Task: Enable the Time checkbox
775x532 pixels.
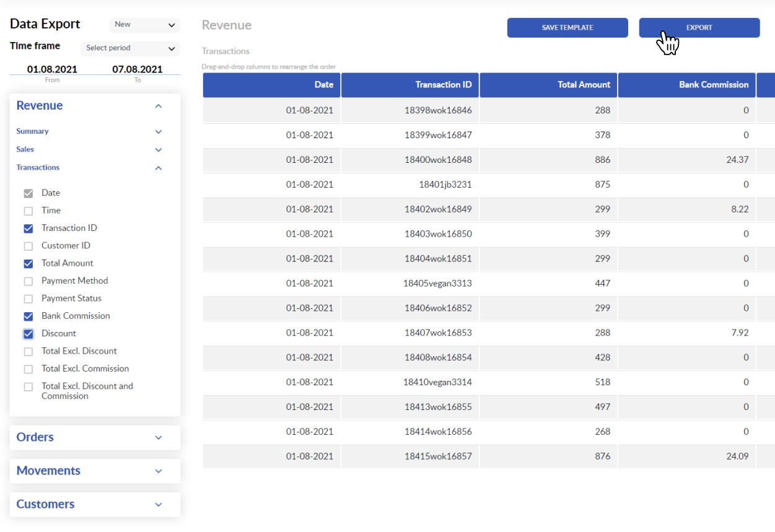Action: (28, 211)
